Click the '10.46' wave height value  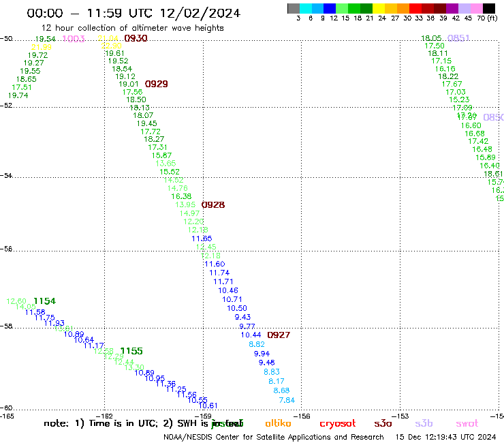click(228, 290)
